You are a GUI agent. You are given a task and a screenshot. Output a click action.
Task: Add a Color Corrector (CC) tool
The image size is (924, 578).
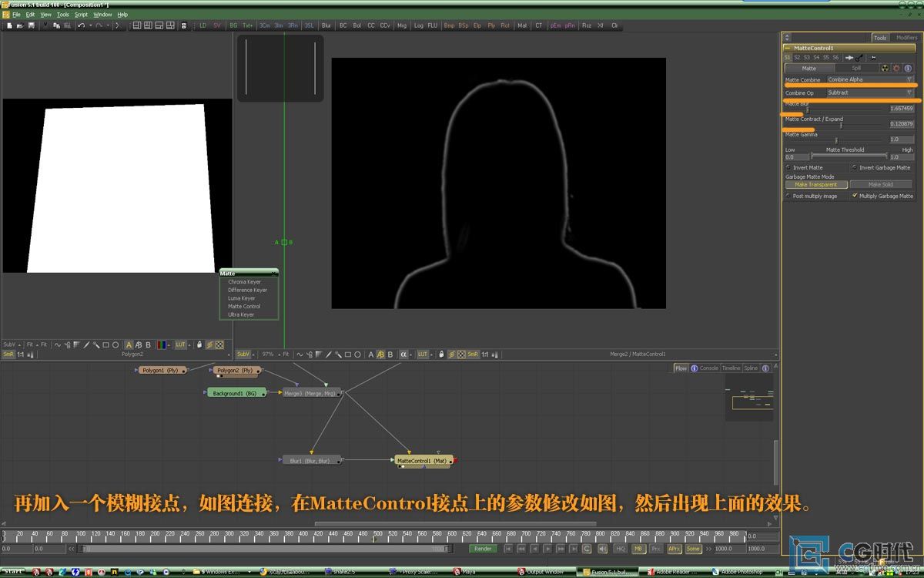tap(371, 25)
